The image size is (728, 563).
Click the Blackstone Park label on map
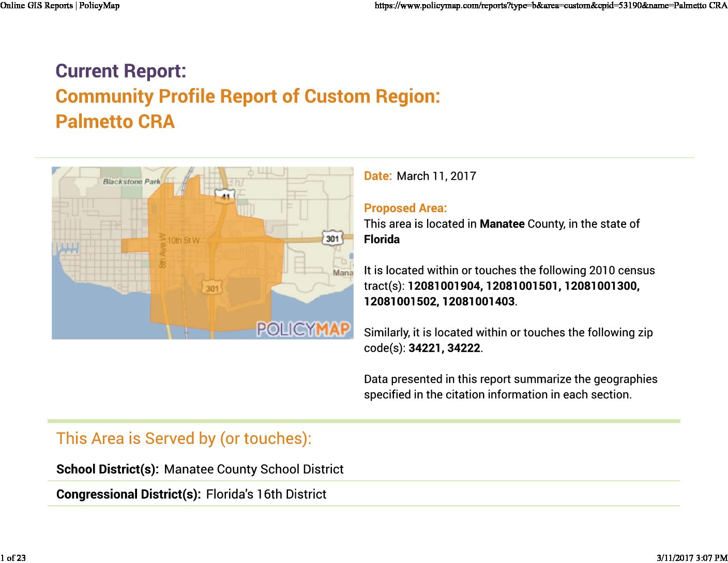click(x=132, y=182)
